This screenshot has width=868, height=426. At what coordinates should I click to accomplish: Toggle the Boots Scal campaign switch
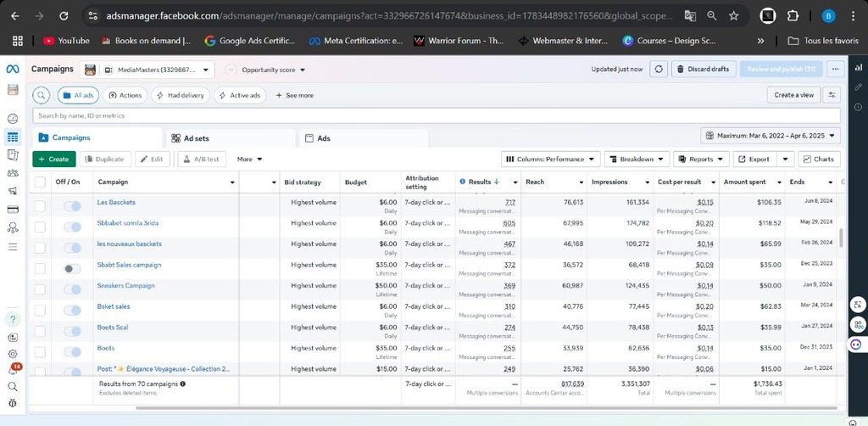[x=72, y=331]
